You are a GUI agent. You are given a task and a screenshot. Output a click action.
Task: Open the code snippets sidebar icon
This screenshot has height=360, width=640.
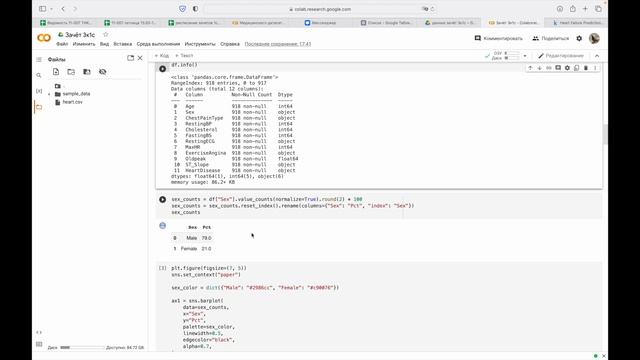click(x=39, y=332)
